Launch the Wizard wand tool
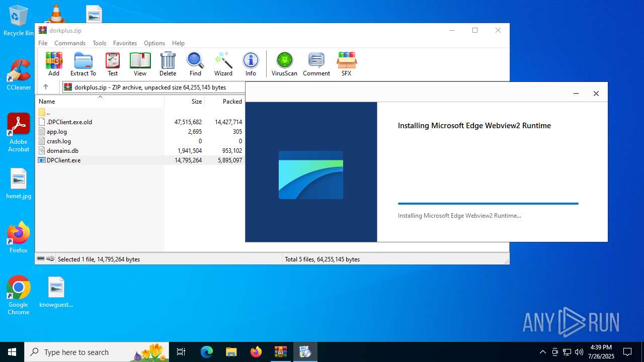Image resolution: width=644 pixels, height=362 pixels. [x=223, y=64]
